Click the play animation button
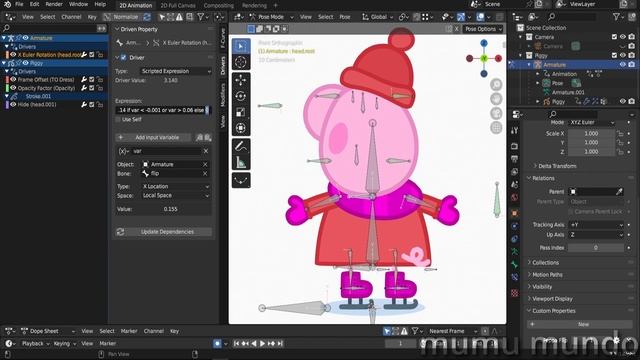Image resolution: width=640 pixels, height=360 pixels. click(262, 344)
